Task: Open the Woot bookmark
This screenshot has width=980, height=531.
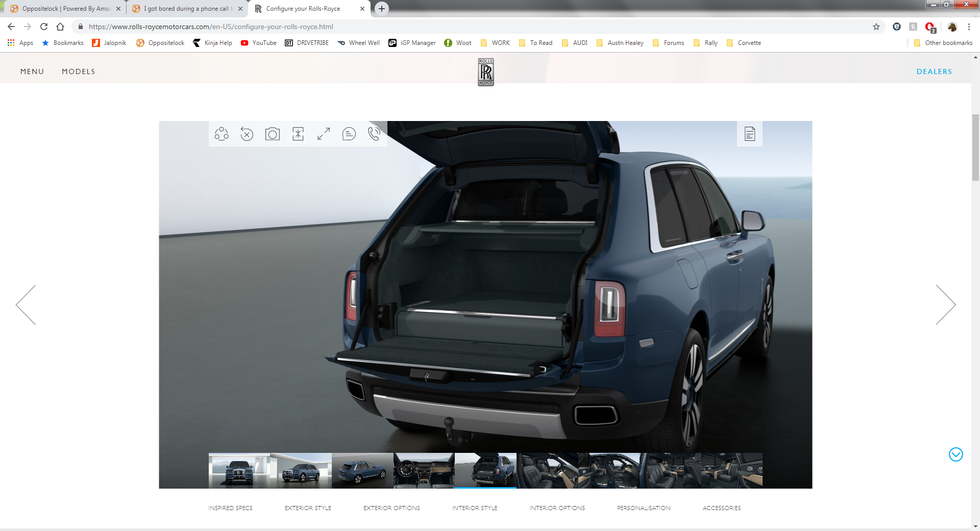Action: [458, 43]
